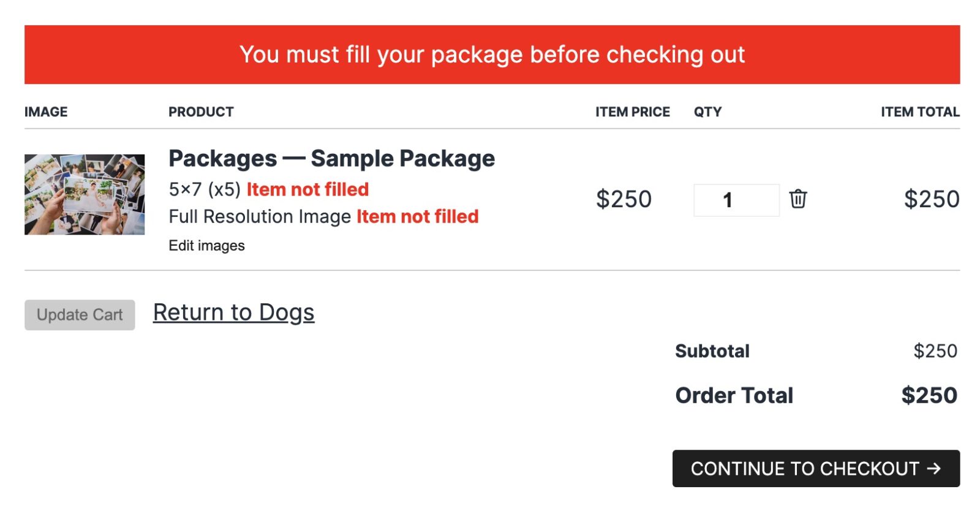Select the Subtotal $250 amount

[x=935, y=351]
